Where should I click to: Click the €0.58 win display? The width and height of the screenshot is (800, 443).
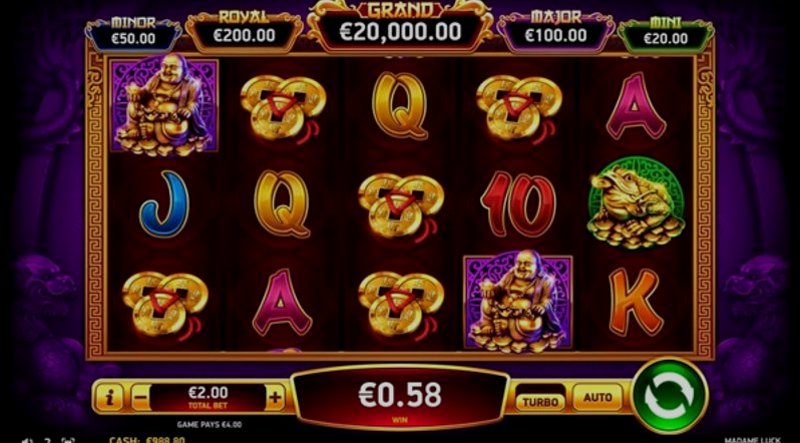(400, 397)
